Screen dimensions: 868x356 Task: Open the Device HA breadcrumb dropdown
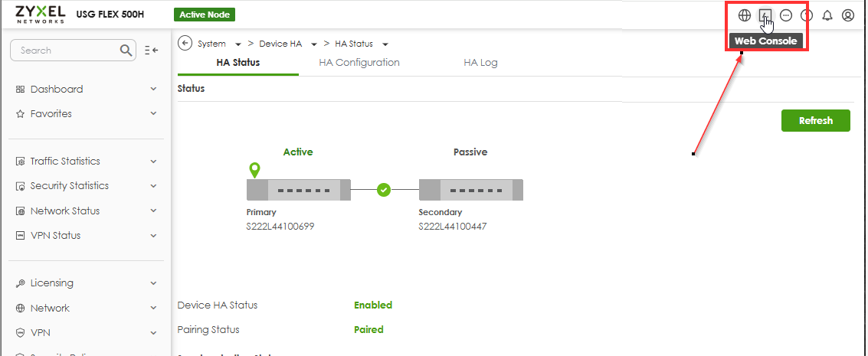pos(314,44)
